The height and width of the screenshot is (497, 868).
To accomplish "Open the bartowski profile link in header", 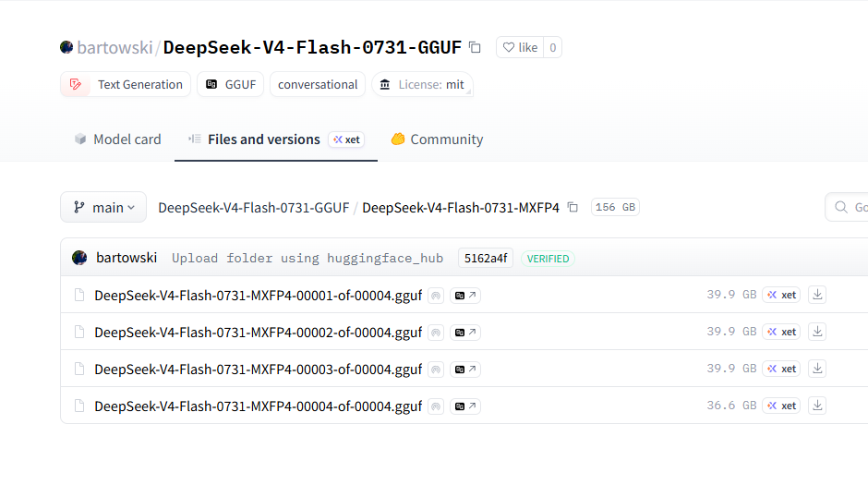I will tap(114, 48).
